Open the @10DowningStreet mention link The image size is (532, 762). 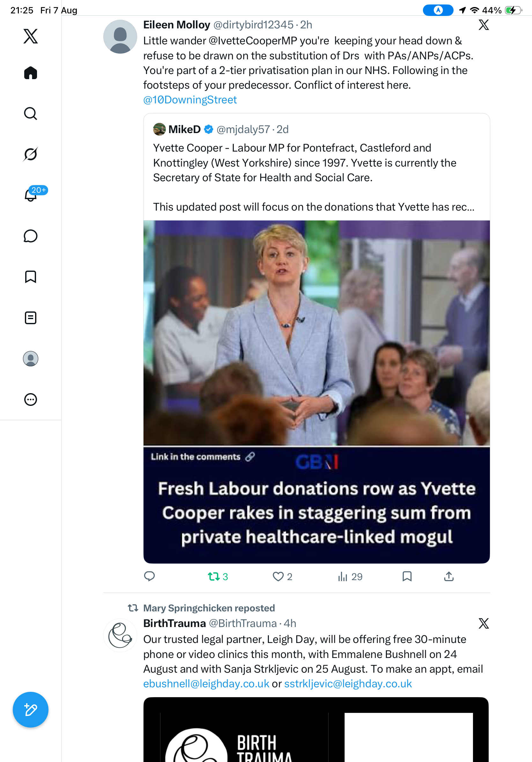pyautogui.click(x=190, y=100)
